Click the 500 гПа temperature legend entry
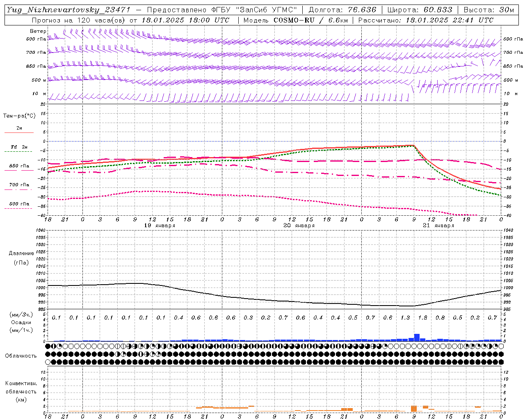Viewport: 525px width, 420px height. coord(19,204)
